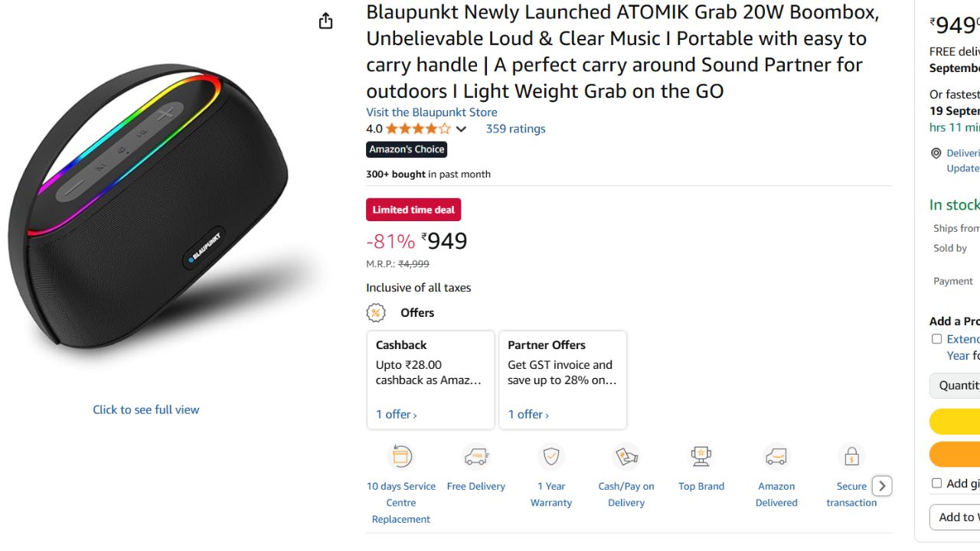This screenshot has height=551, width=980.
Task: Show next service features with arrow
Action: tap(882, 486)
